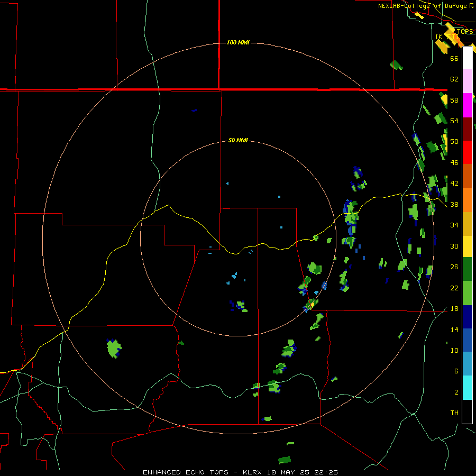476x476 pixels.
Task: Pick the navy blue legend segment
Action: (467, 317)
